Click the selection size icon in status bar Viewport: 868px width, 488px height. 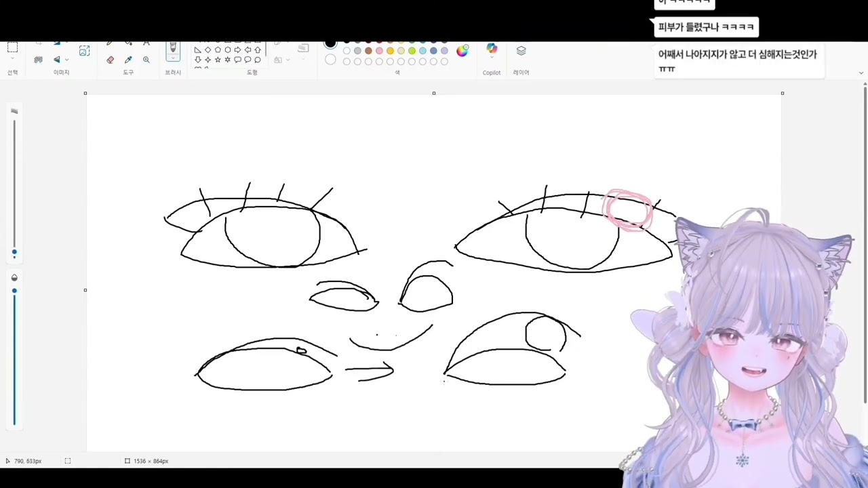point(68,461)
